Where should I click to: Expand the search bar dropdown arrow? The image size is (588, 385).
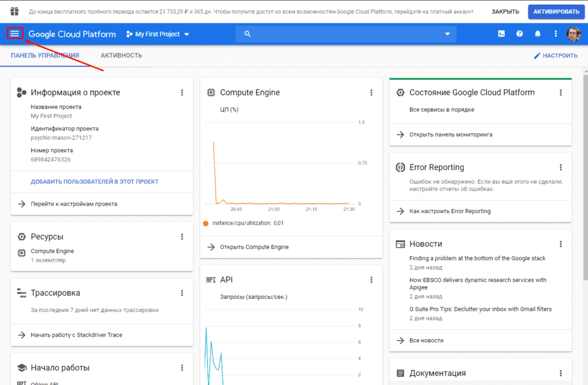447,34
